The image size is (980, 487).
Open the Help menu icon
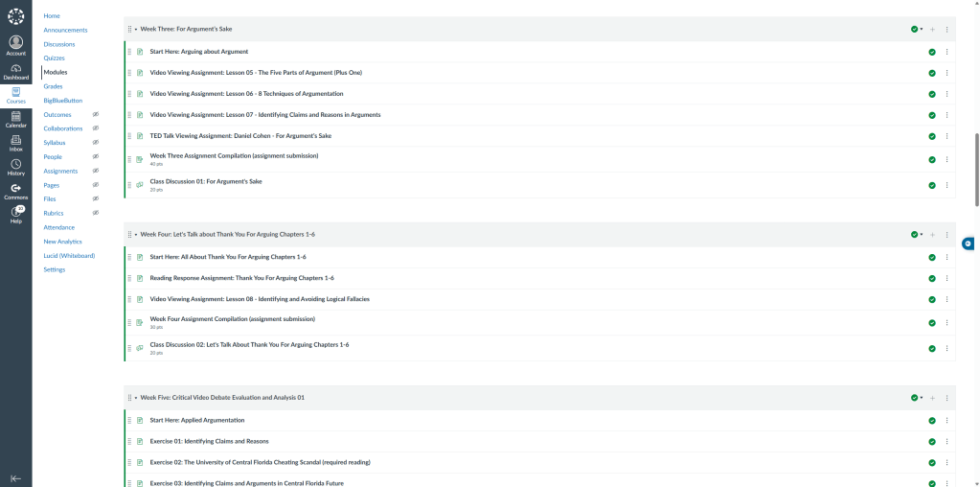coord(15,214)
